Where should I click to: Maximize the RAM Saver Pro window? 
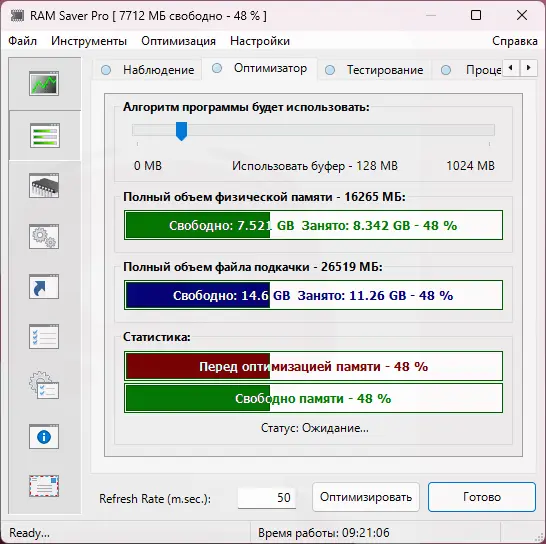click(x=476, y=15)
